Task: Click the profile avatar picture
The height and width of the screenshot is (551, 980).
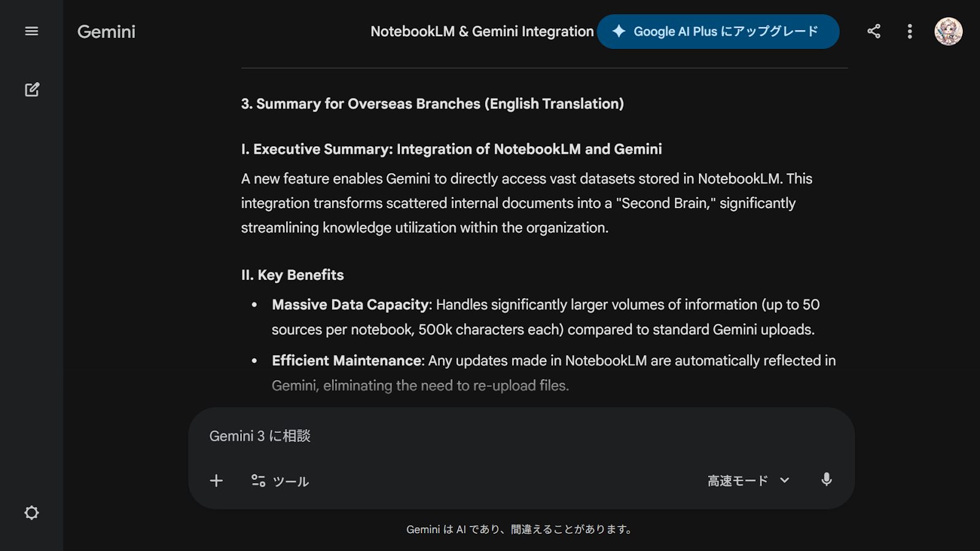Action: (948, 31)
